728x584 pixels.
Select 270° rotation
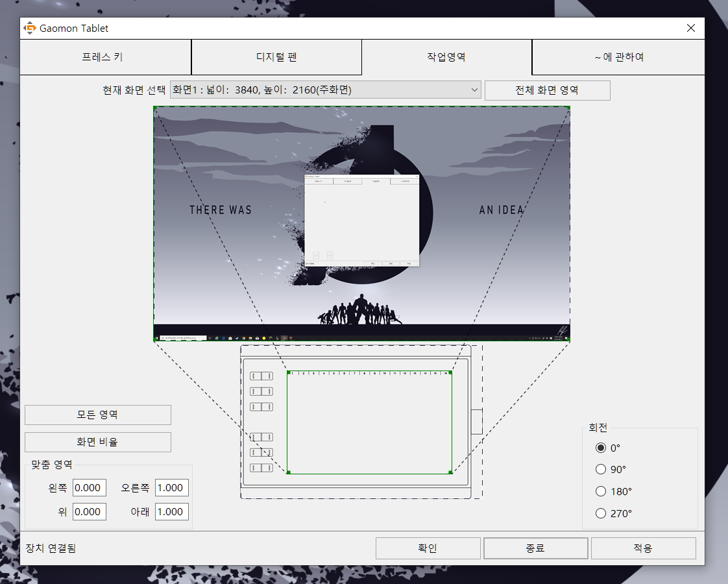point(601,513)
